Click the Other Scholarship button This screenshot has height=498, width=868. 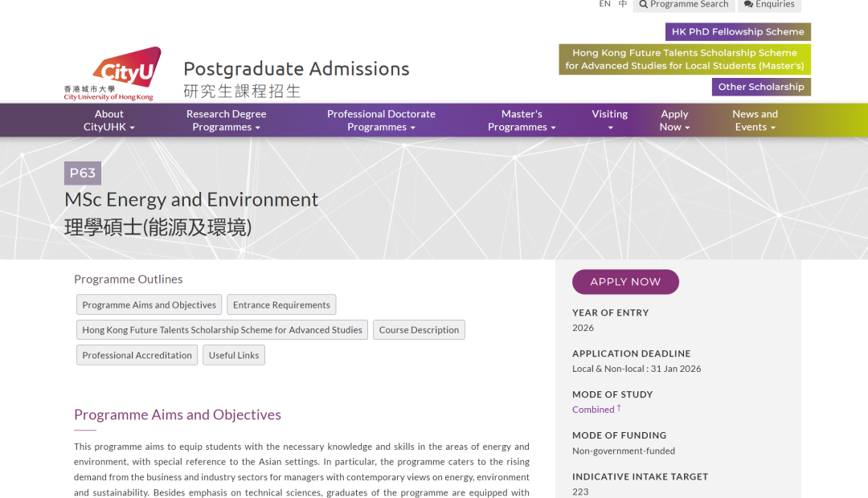point(761,87)
